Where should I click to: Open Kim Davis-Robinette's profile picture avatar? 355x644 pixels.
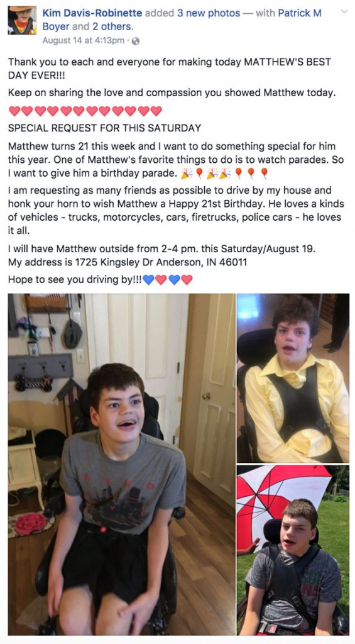pyautogui.click(x=22, y=20)
